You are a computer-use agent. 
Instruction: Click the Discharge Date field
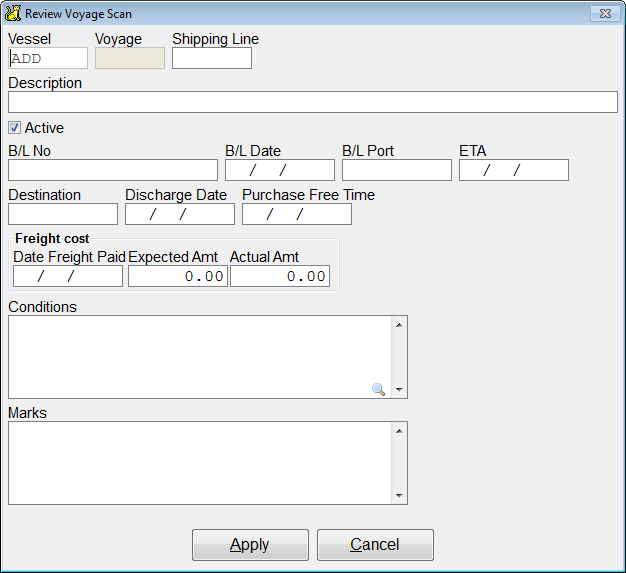click(180, 214)
